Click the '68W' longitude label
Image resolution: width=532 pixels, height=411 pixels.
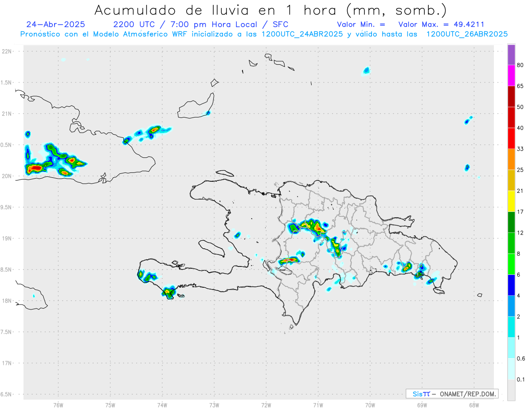(x=474, y=405)
